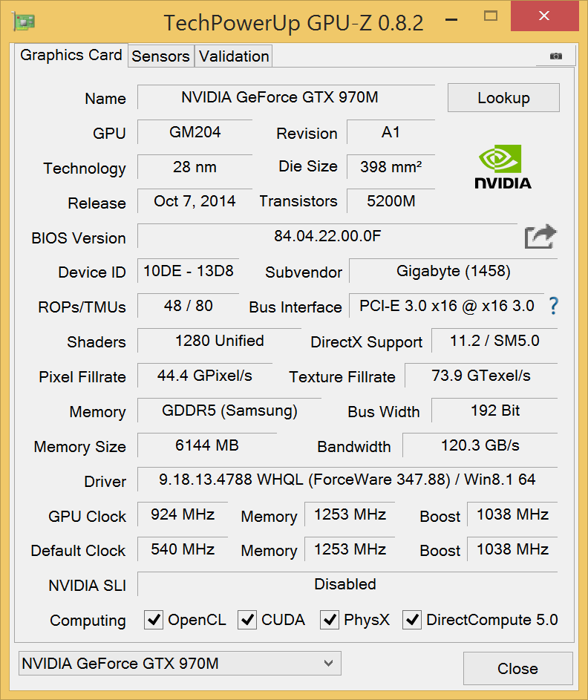Click the Shaders field 1280 Unified

click(x=219, y=341)
